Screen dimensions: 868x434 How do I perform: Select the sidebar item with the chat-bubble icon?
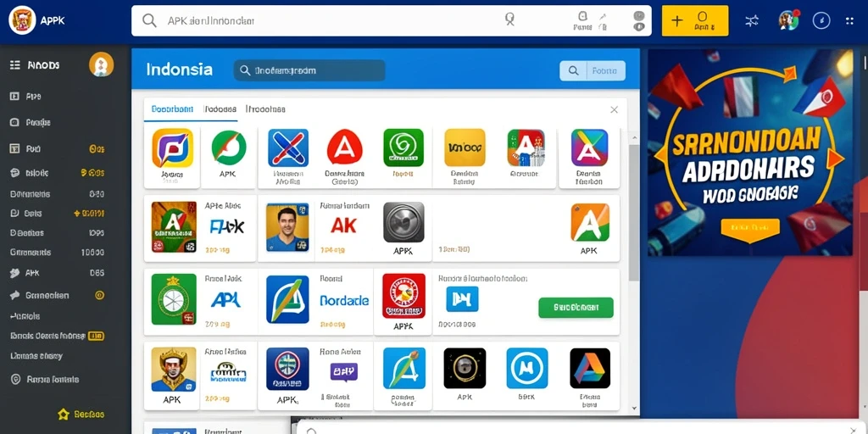coord(58,173)
